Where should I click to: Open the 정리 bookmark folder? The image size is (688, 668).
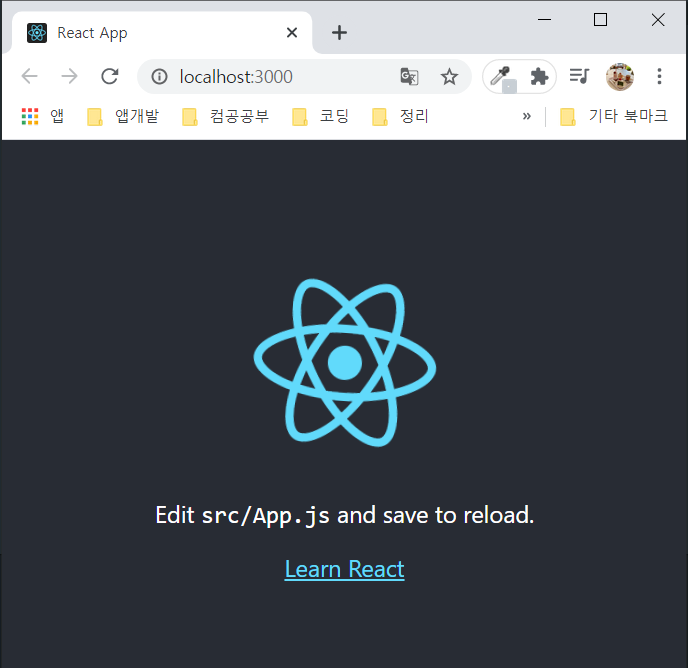point(400,116)
